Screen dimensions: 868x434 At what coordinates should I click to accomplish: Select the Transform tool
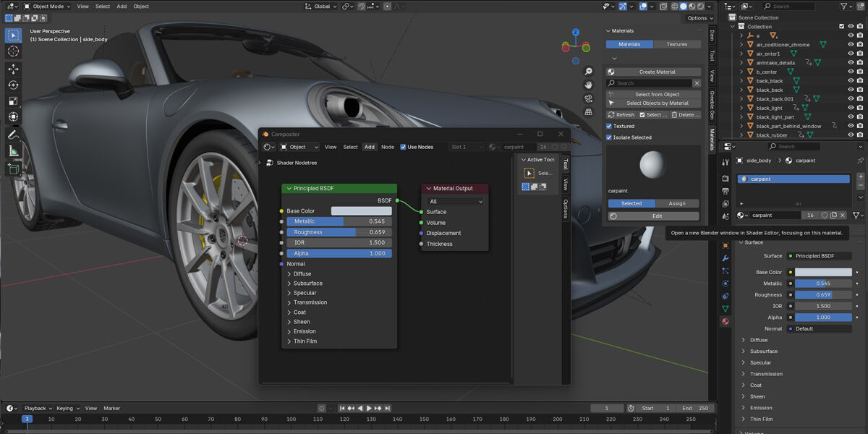13,117
